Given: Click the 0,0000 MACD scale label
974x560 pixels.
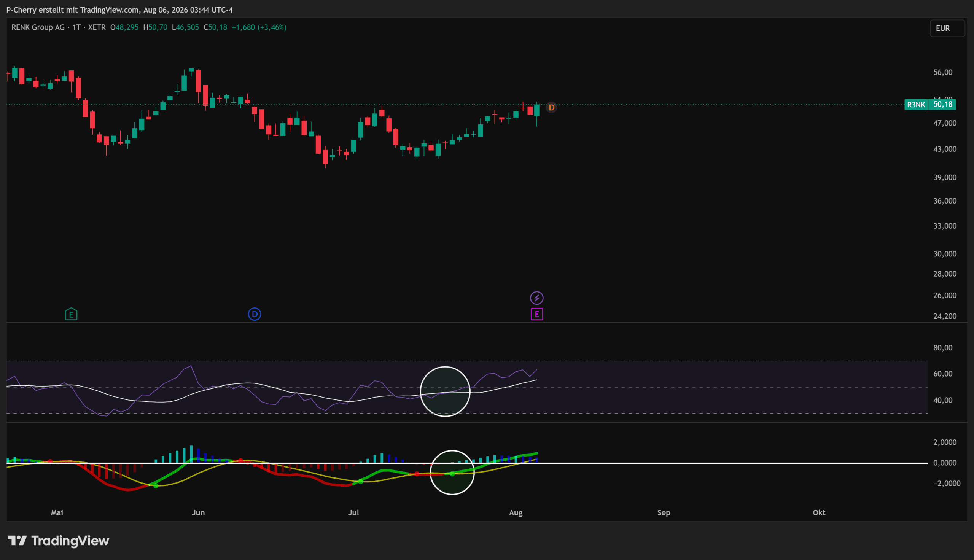Looking at the screenshot, I should (x=945, y=463).
